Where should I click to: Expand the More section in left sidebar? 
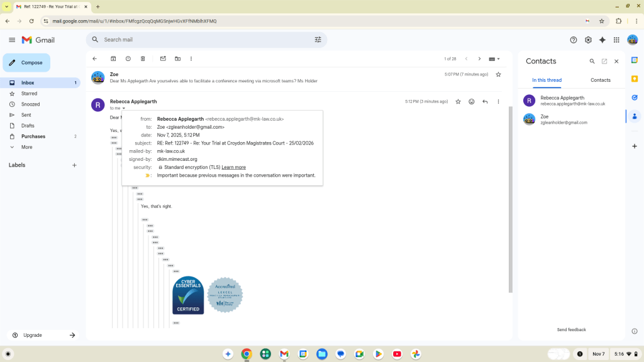click(26, 147)
